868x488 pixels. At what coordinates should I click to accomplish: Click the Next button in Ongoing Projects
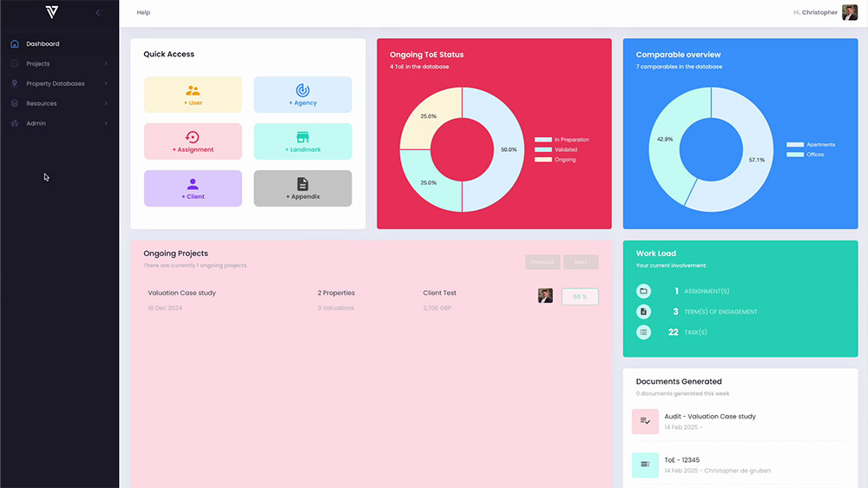pyautogui.click(x=581, y=262)
